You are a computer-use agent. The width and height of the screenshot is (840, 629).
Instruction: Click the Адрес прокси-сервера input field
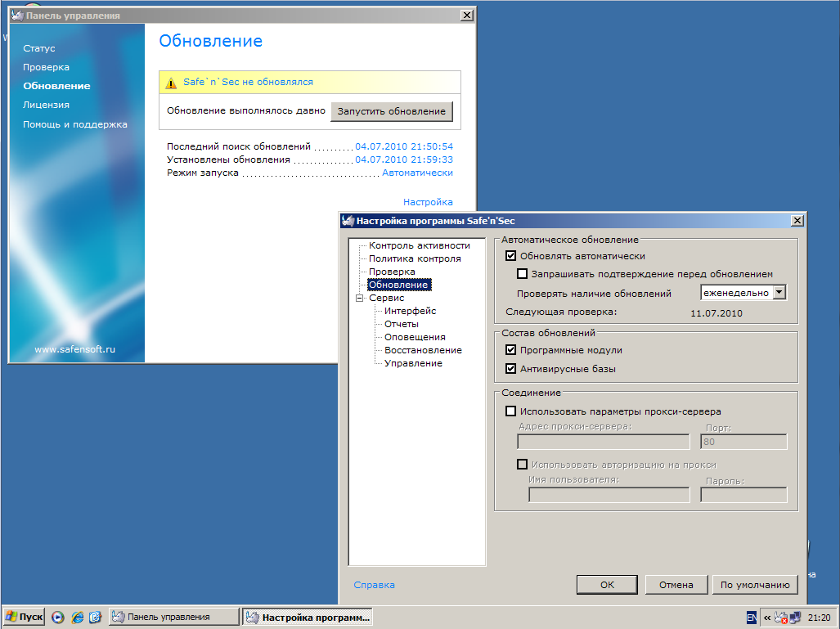click(604, 442)
